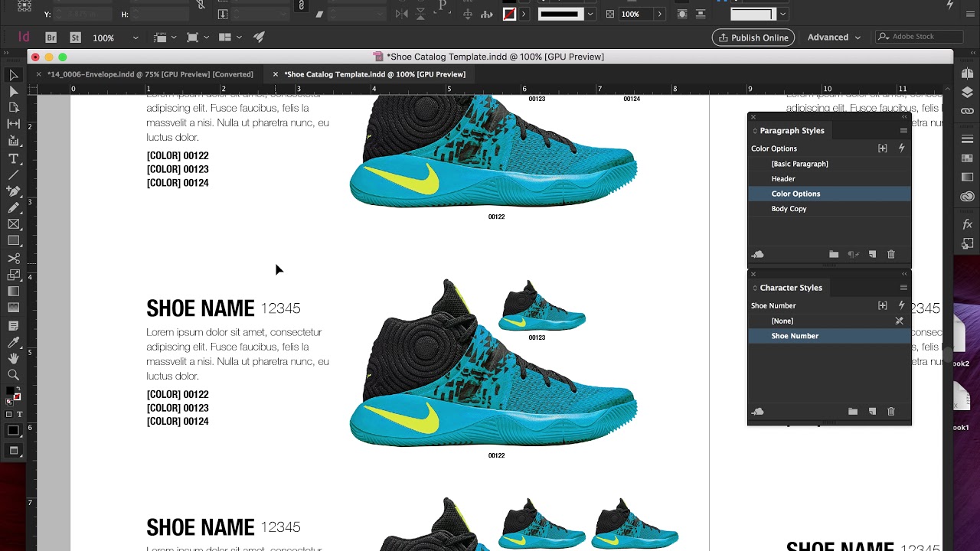980x551 pixels.
Task: Click the Apply Color swatch in toolbox
Action: pyautogui.click(x=14, y=431)
